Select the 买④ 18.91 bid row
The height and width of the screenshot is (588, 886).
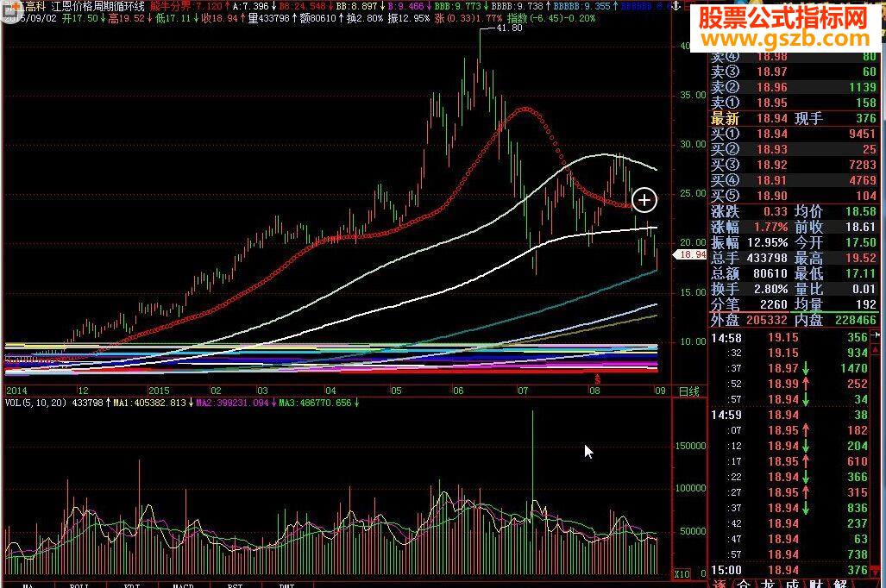794,180
